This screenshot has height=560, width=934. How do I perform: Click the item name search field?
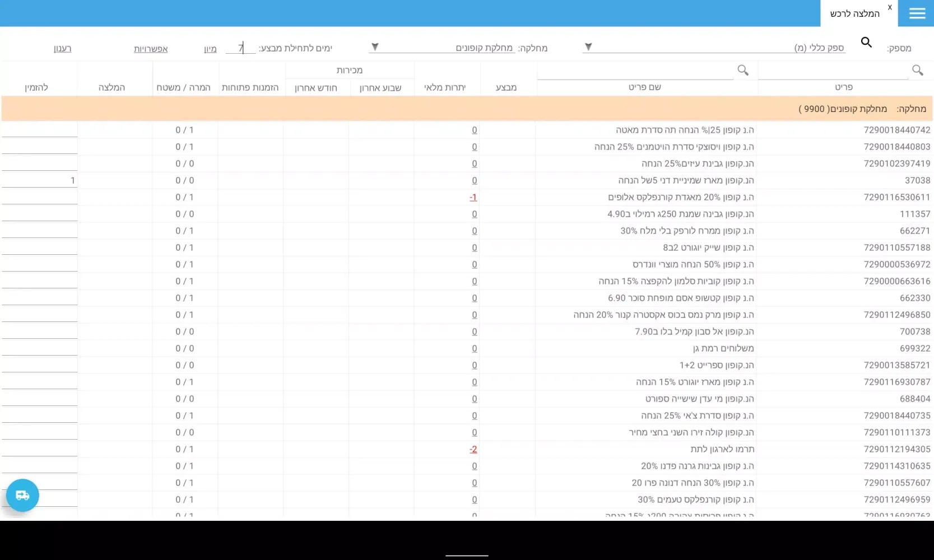tap(636, 71)
